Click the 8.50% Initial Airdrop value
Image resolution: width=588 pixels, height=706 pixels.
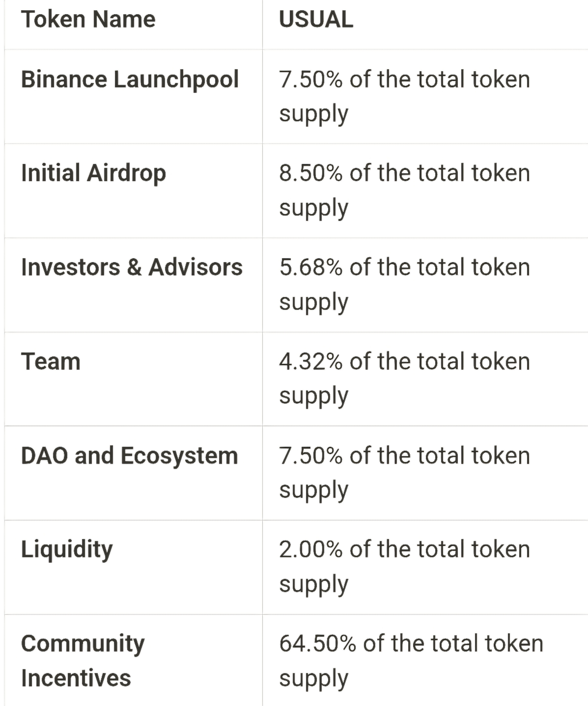tap(404, 190)
